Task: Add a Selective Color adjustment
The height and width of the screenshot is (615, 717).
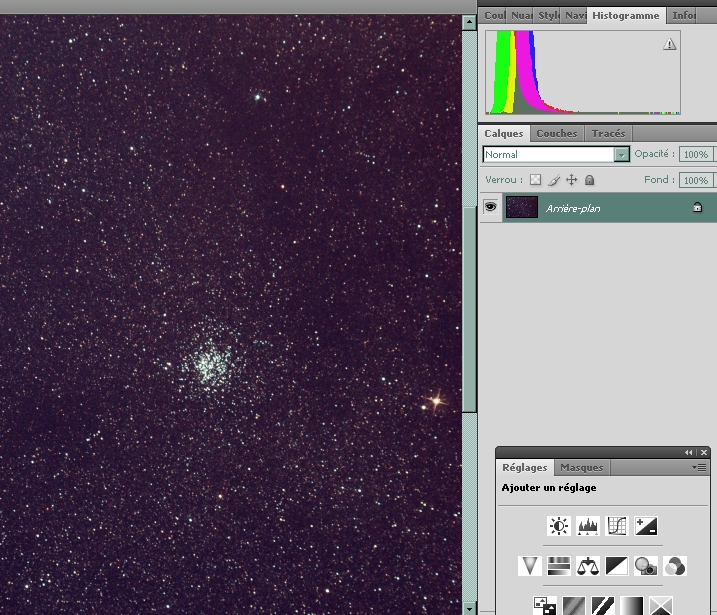Action: (x=661, y=605)
